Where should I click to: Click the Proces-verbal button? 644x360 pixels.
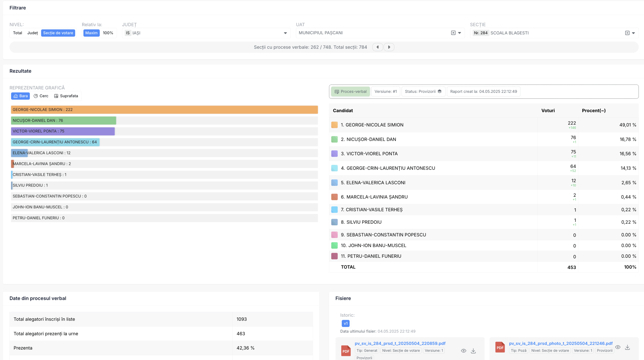pos(350,92)
